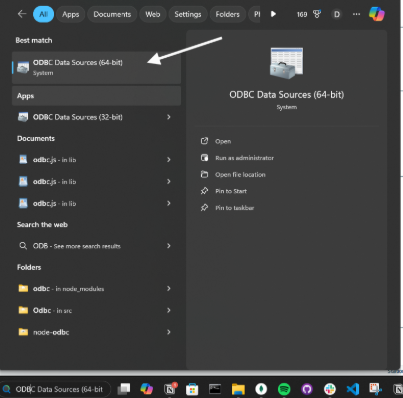403x398 pixels.
Task: Open Task View from the taskbar
Action: pos(124,388)
